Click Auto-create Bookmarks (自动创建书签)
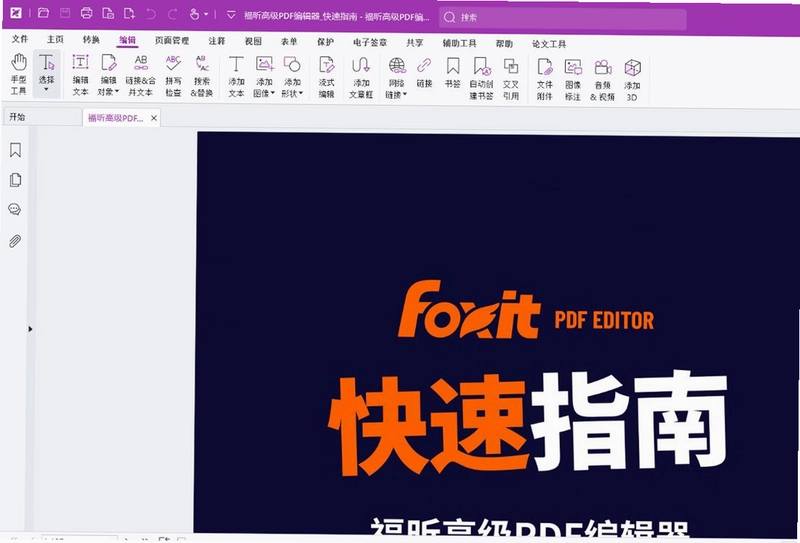 coord(481,78)
